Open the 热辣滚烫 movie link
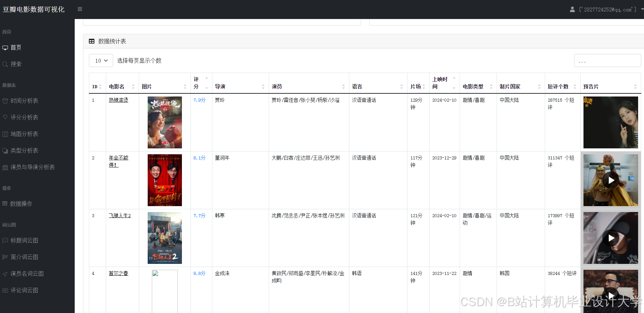 point(119,100)
